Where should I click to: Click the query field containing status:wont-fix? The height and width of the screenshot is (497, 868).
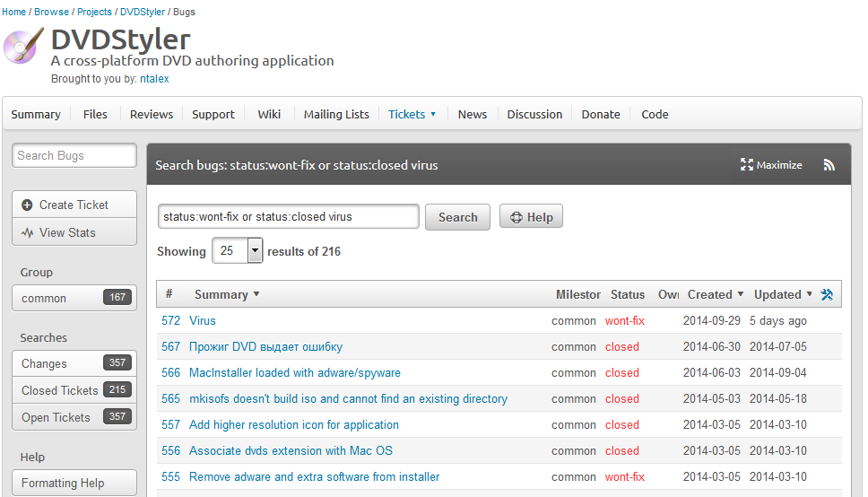click(x=289, y=216)
